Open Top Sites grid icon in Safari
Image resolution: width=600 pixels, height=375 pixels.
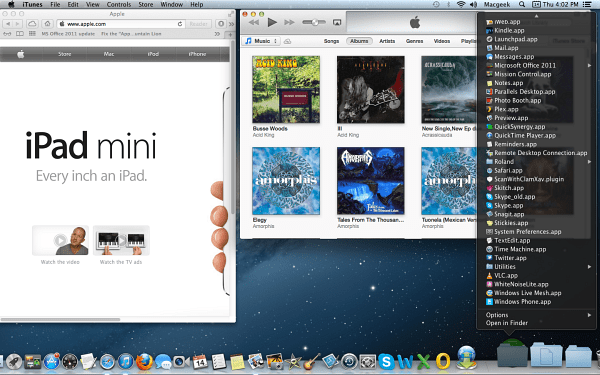[32, 34]
